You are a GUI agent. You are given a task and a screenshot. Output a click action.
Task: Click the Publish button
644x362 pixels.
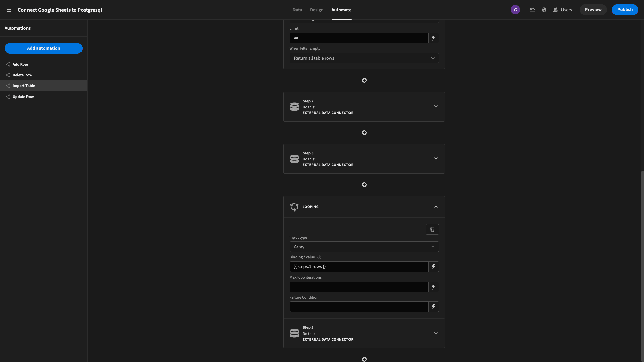625,10
